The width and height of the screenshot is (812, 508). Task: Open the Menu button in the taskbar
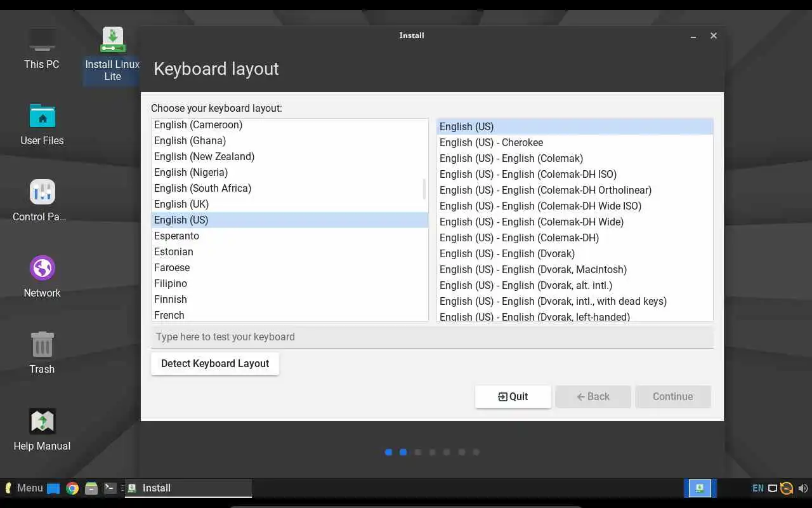click(x=23, y=488)
